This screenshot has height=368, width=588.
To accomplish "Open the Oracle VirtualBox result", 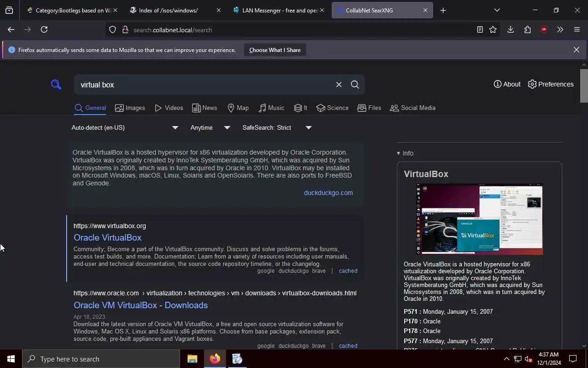I will point(107,238).
